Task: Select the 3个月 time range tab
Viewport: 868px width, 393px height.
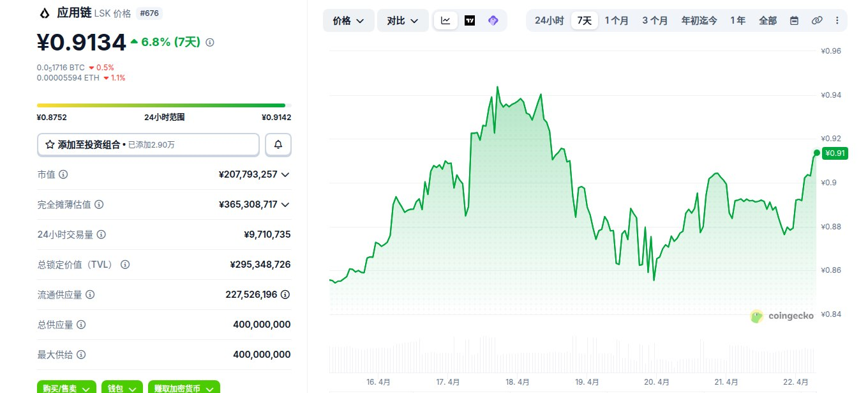Action: coord(655,20)
